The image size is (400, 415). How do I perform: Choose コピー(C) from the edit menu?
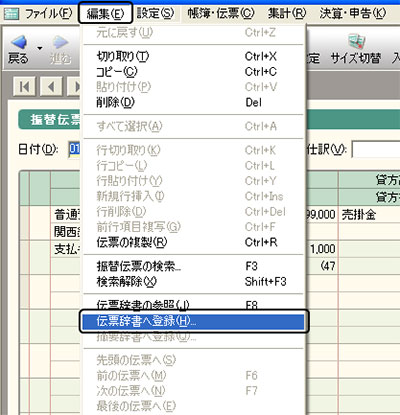coord(194,72)
